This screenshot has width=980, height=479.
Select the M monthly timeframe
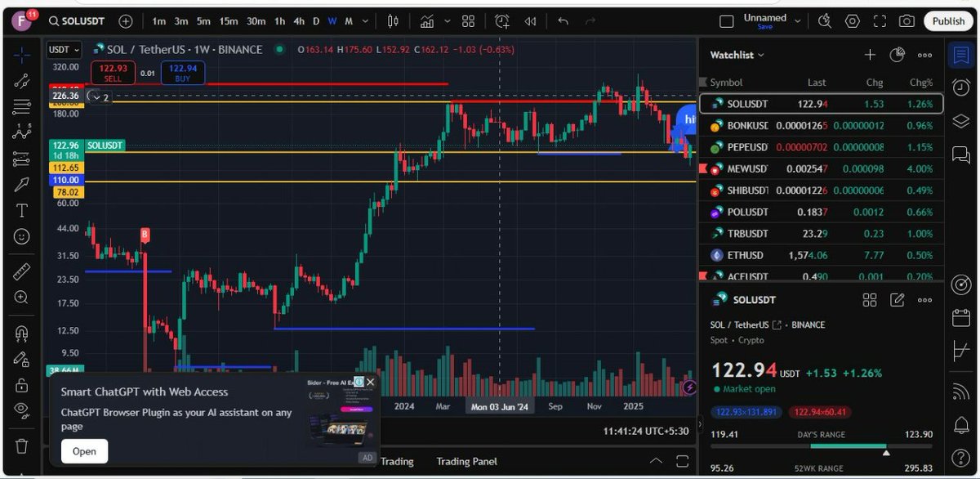click(x=349, y=21)
